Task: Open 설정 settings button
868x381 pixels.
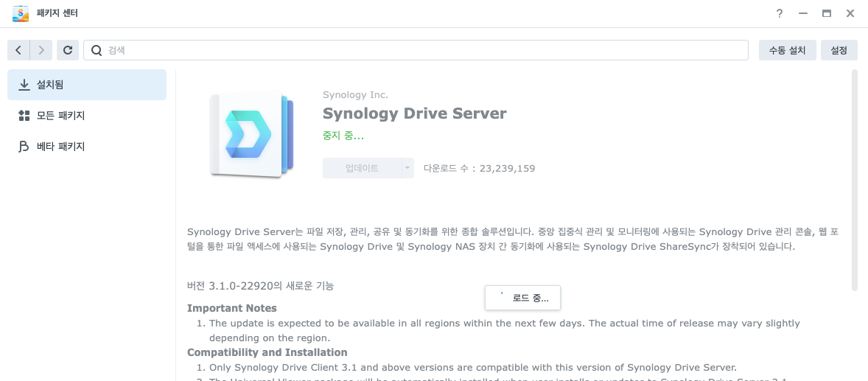Action: click(839, 50)
